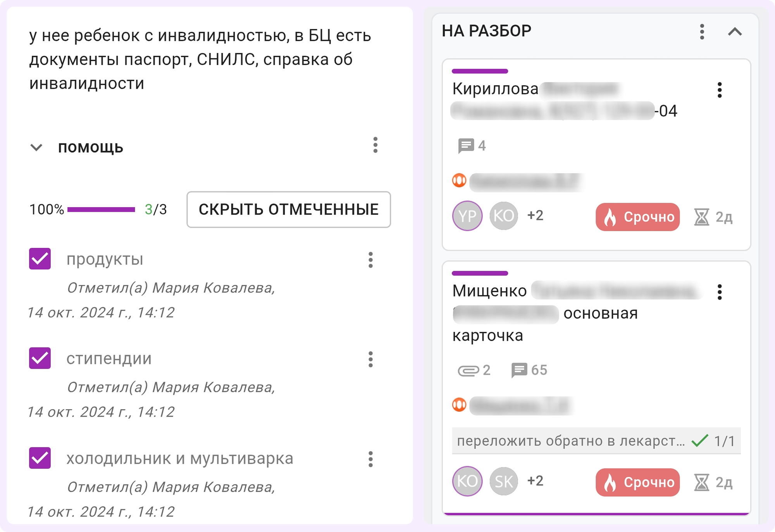Expand the переложить обратно checklist row
The width and height of the screenshot is (775, 532).
(596, 441)
